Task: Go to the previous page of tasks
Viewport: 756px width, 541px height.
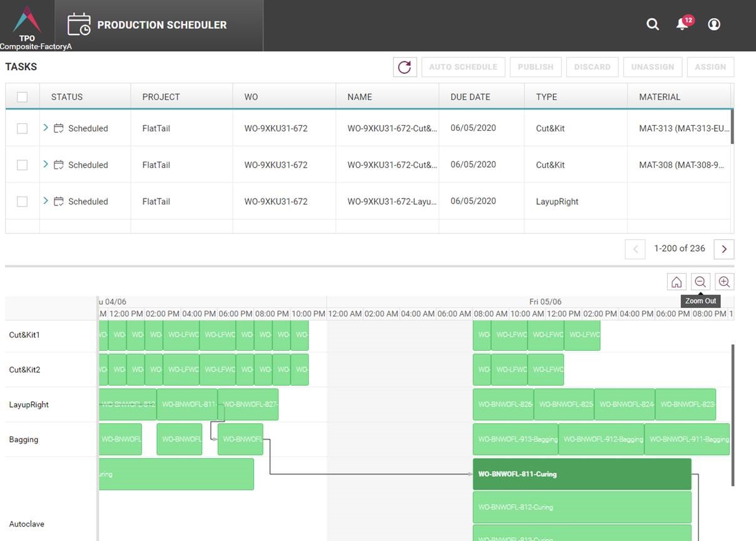Action: pyautogui.click(x=635, y=249)
